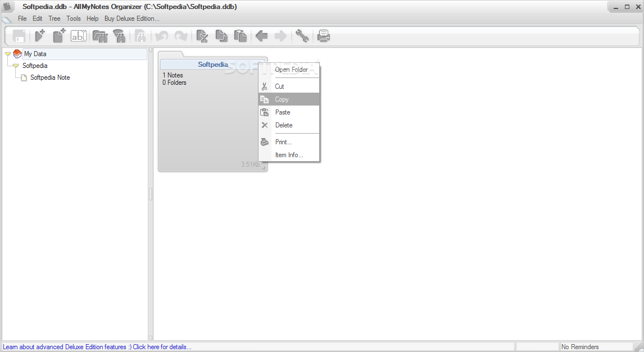The height and width of the screenshot is (352, 644).
Task: Open the Tree menu
Action: (x=54, y=19)
